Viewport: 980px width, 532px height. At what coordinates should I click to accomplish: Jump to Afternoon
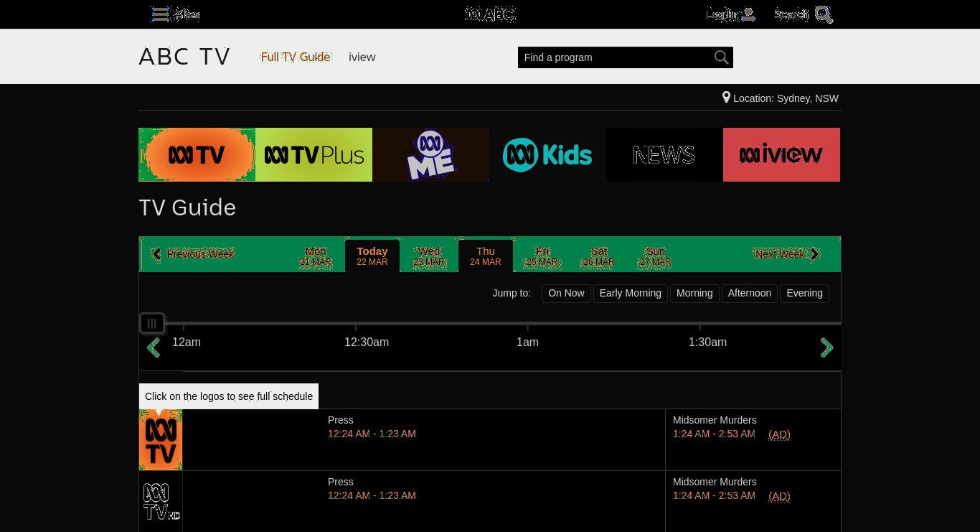pos(750,293)
